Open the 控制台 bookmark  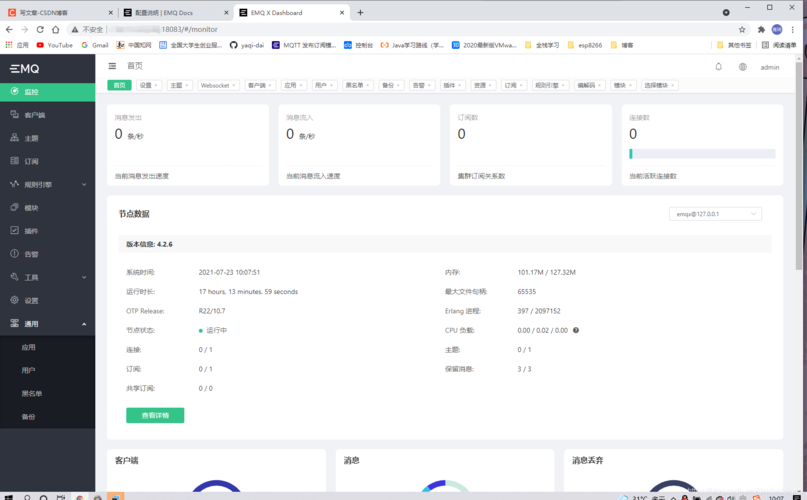click(358, 45)
